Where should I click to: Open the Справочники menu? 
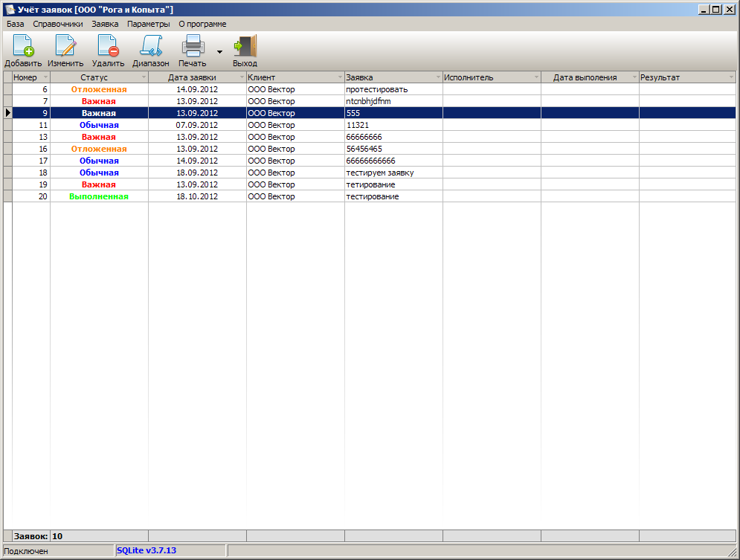pos(57,24)
